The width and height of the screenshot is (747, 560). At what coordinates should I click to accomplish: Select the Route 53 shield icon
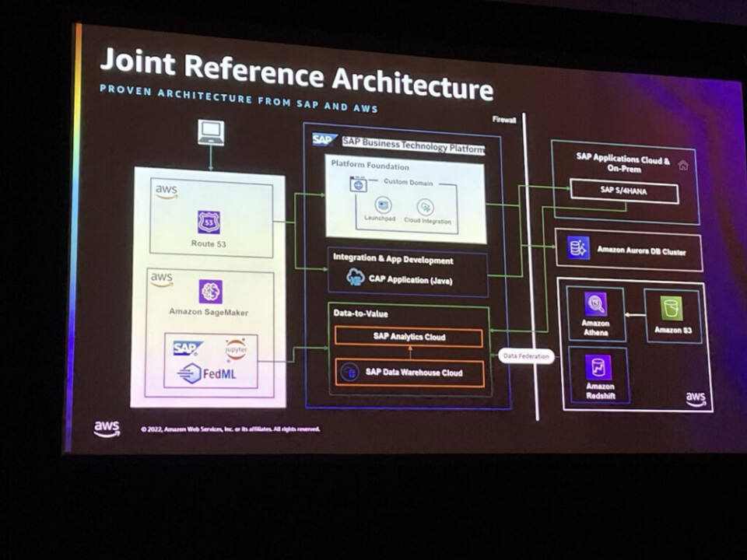[209, 222]
